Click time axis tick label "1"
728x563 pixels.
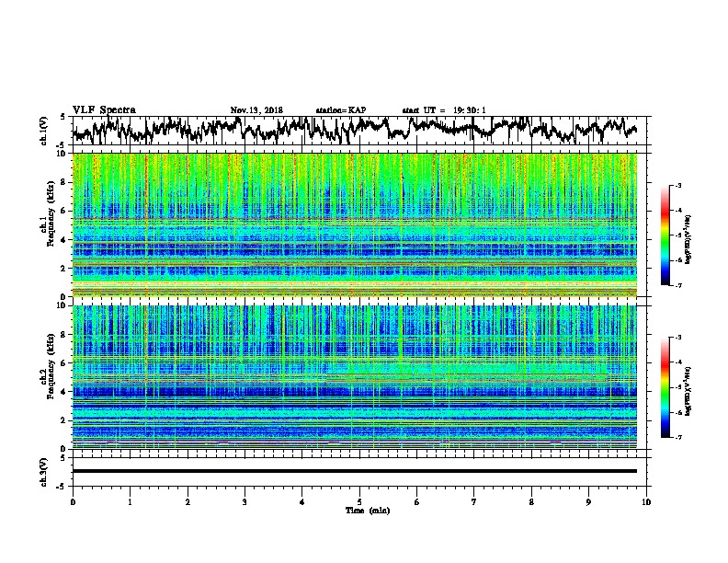(130, 502)
